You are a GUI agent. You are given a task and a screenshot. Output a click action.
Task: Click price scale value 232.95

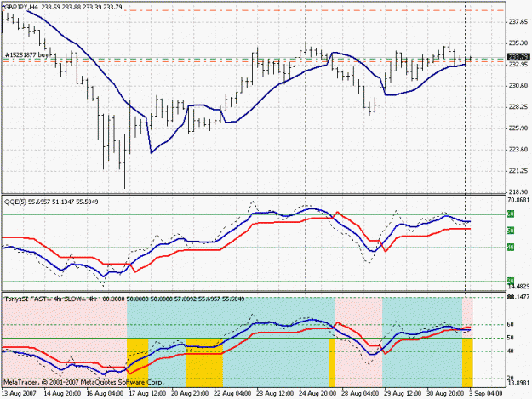coord(518,64)
